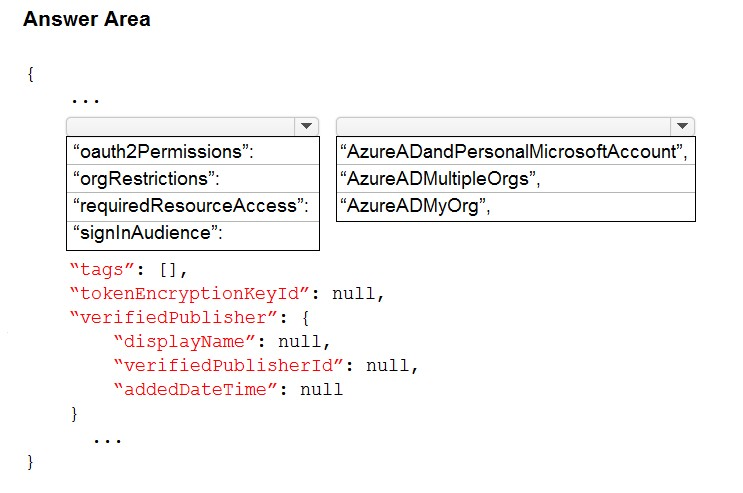Viewport: 743px width, 493px height.
Task: Open the left property name dropdown arrow
Action: 307,126
